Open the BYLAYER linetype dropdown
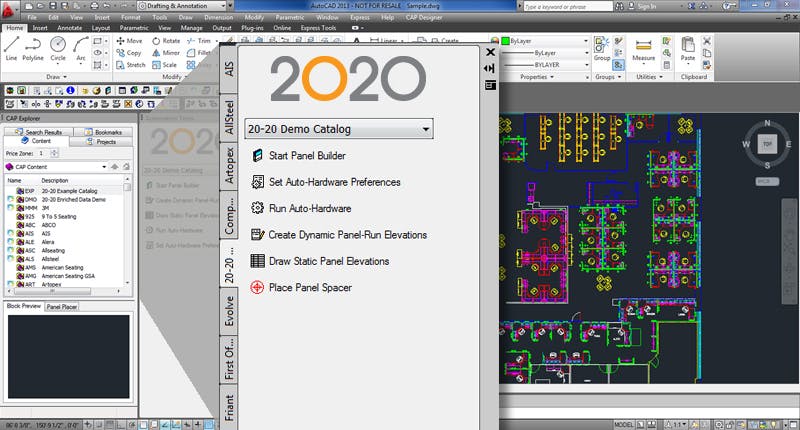Image resolution: width=800 pixels, height=430 pixels. click(545, 65)
